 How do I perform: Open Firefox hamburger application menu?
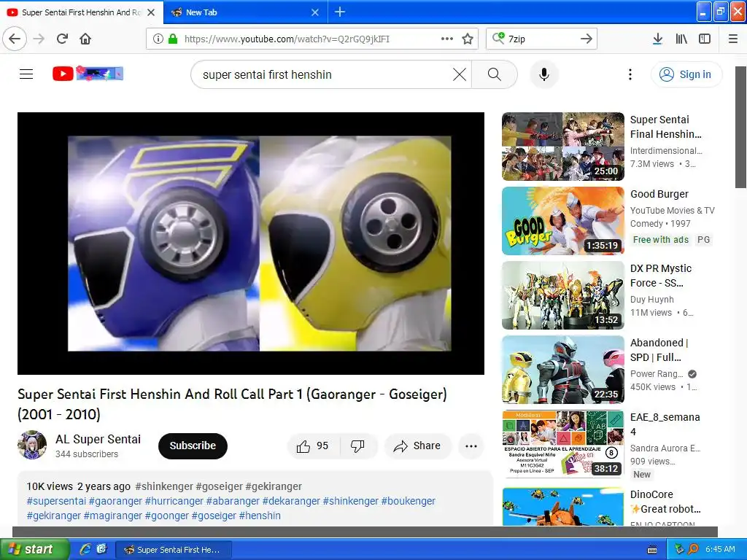pos(733,39)
